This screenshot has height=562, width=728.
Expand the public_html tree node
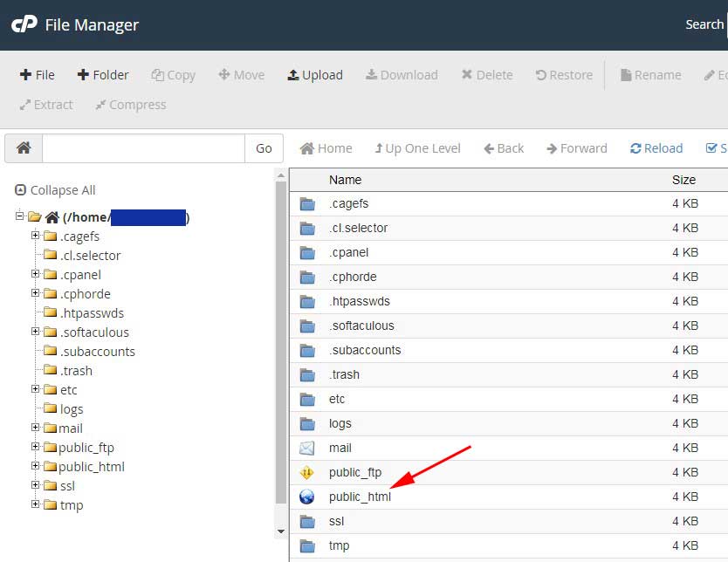click(36, 466)
